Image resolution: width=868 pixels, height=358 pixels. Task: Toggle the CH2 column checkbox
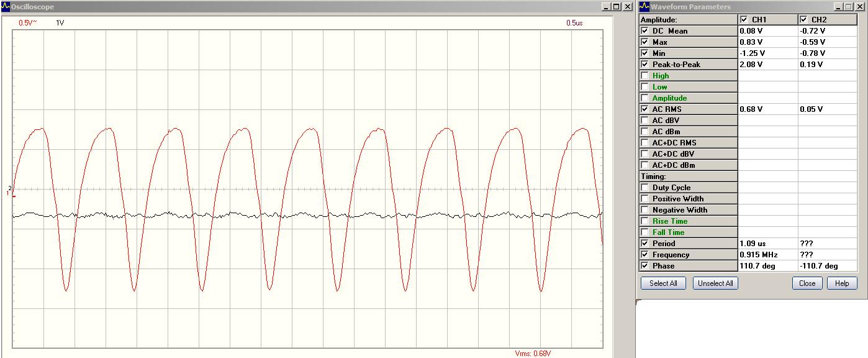pos(803,19)
